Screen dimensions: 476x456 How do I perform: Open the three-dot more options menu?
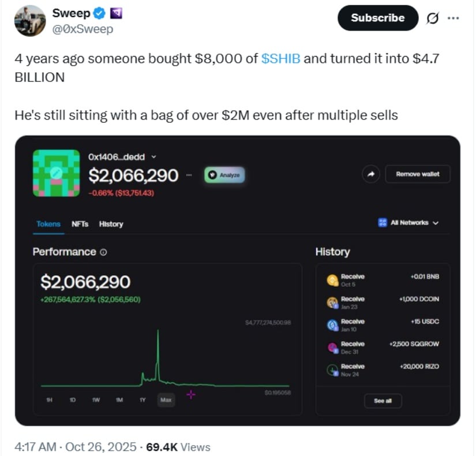[x=453, y=18]
